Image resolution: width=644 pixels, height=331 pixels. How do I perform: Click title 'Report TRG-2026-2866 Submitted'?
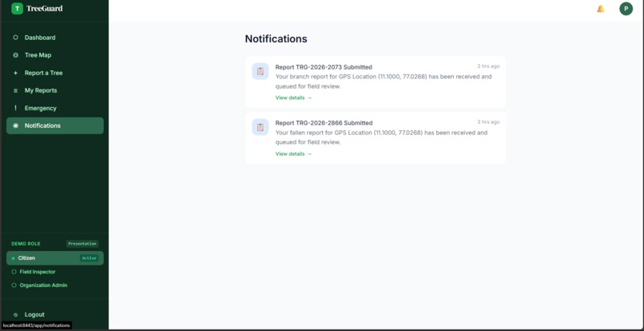pos(324,123)
